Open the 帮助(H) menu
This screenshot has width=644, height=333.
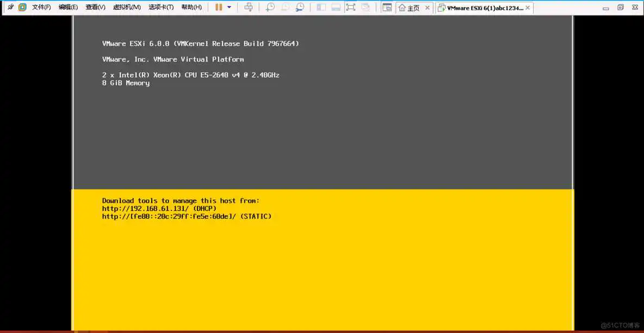coord(192,8)
